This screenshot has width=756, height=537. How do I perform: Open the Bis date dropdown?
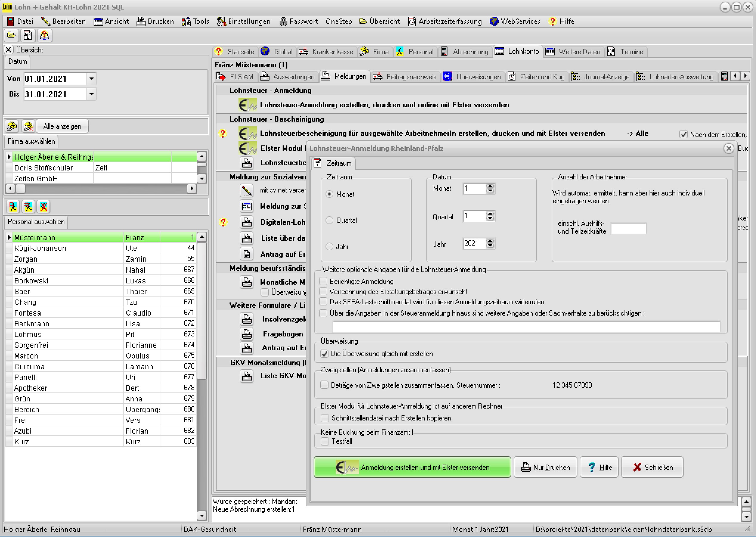tap(92, 94)
